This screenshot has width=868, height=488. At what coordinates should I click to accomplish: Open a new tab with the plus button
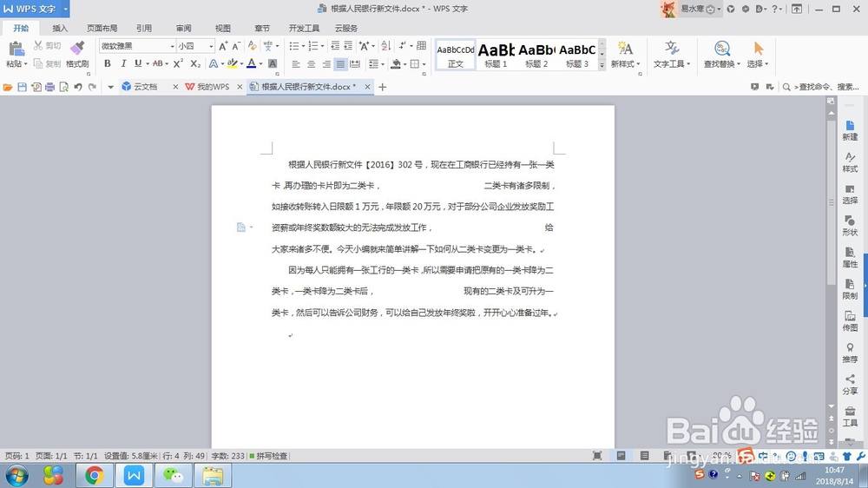[x=382, y=87]
